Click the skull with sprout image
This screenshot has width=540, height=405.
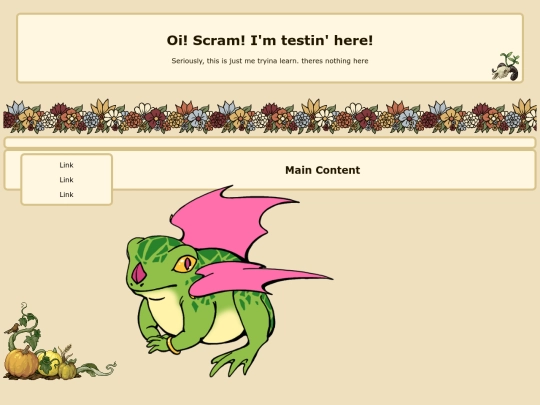pos(505,66)
